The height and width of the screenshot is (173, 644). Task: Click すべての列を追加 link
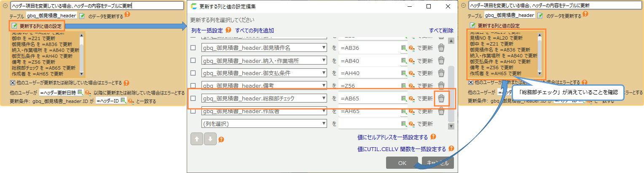255,30
